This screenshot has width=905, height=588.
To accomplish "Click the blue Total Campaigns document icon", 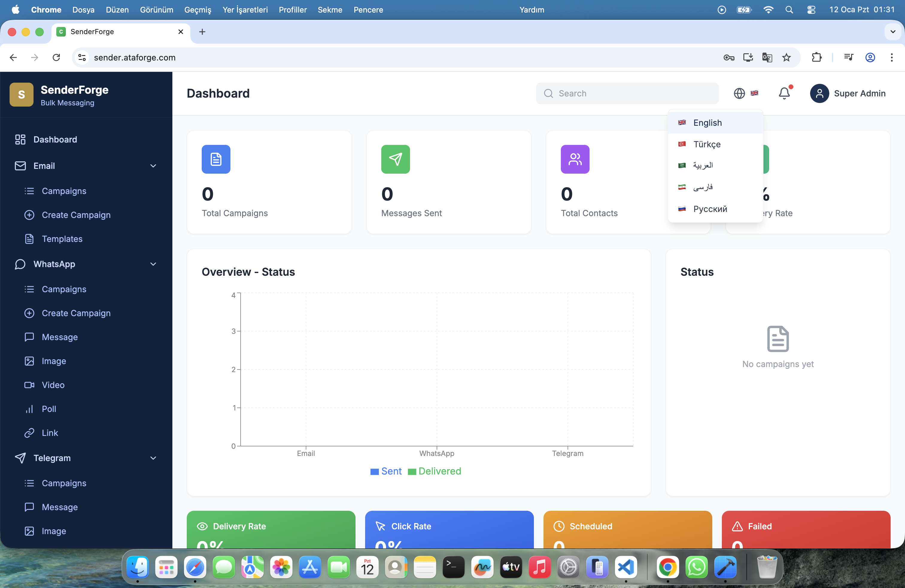I will (216, 159).
